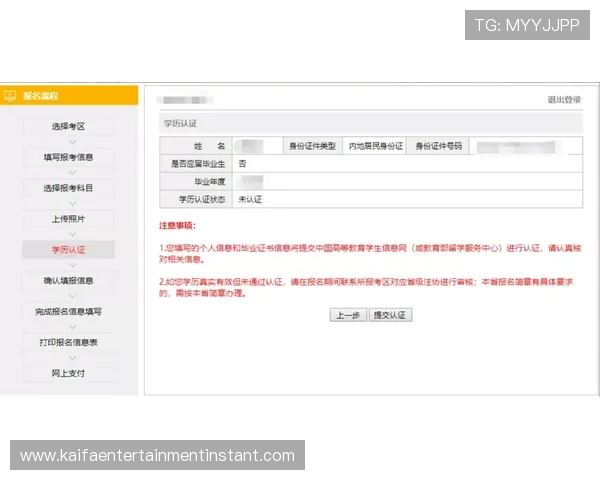Click the chevron below 选择考区

coord(72,142)
